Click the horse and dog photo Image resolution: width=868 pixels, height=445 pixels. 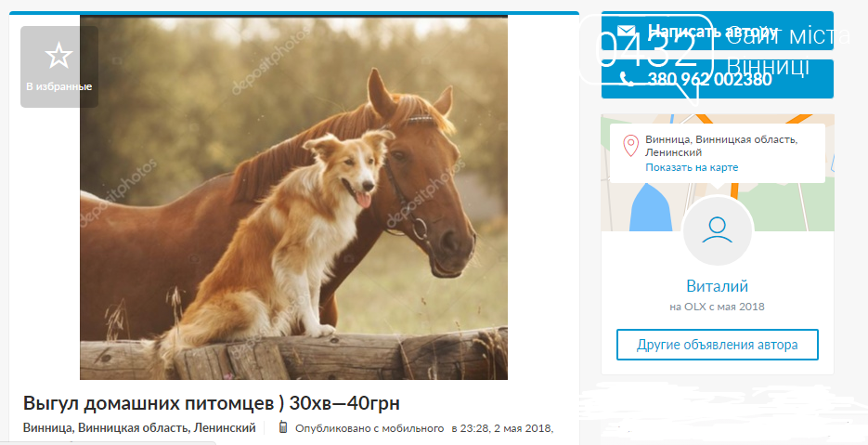pyautogui.click(x=293, y=197)
